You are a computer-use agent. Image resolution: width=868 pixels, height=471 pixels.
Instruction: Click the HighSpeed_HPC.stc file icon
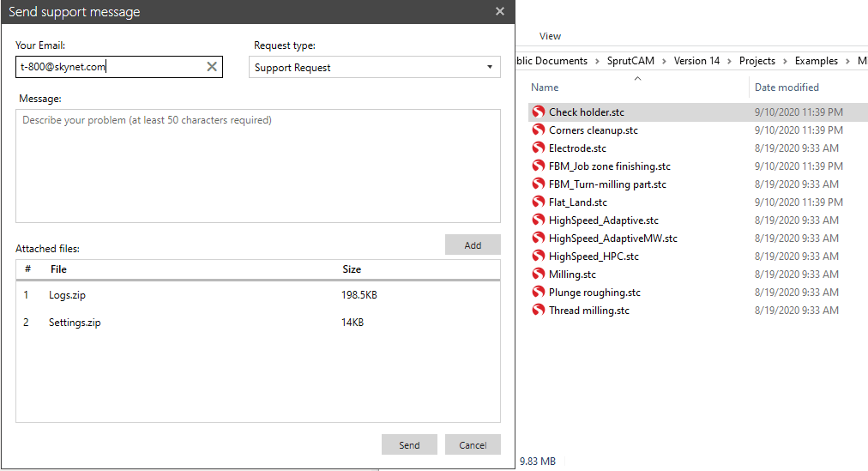(x=538, y=256)
